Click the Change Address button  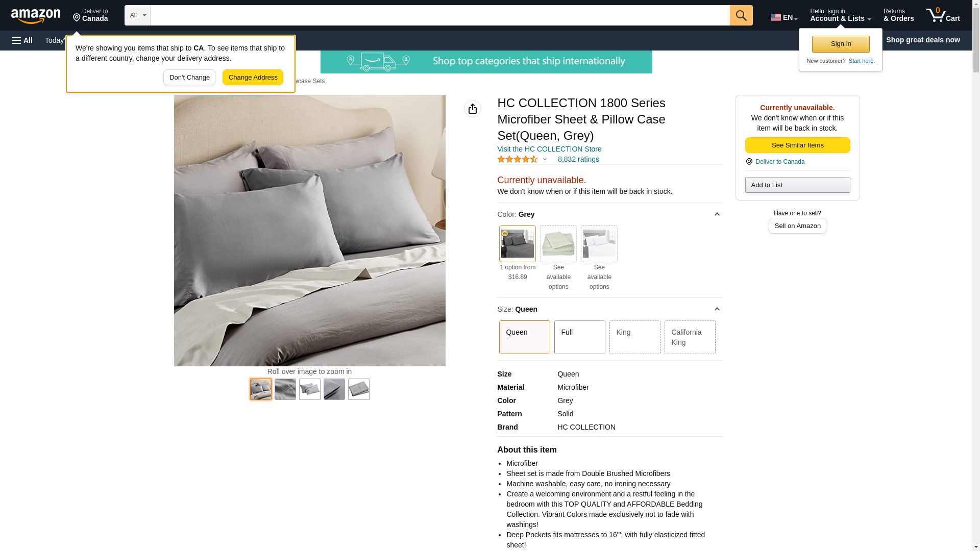coord(253,78)
